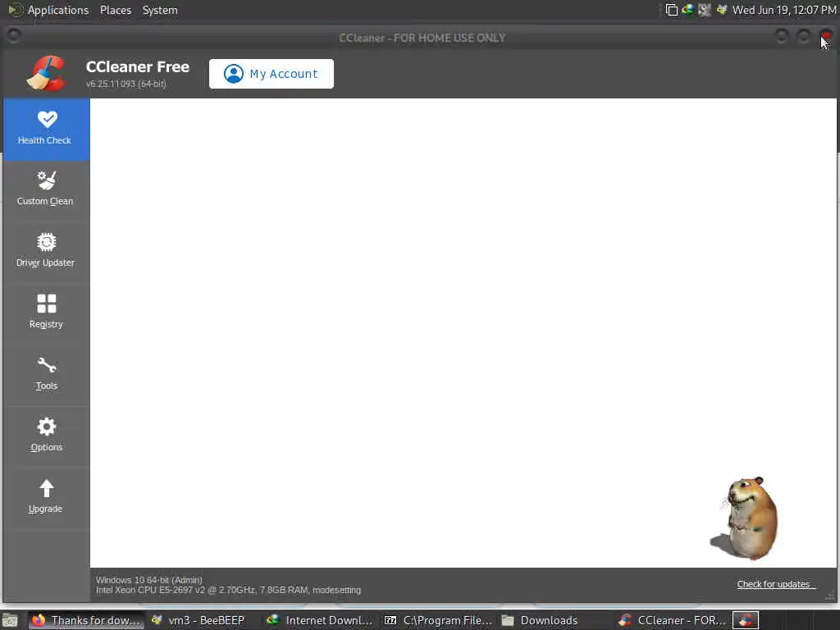Image resolution: width=840 pixels, height=630 pixels.
Task: Click the Internet Download Manager tray icon
Action: click(x=687, y=10)
